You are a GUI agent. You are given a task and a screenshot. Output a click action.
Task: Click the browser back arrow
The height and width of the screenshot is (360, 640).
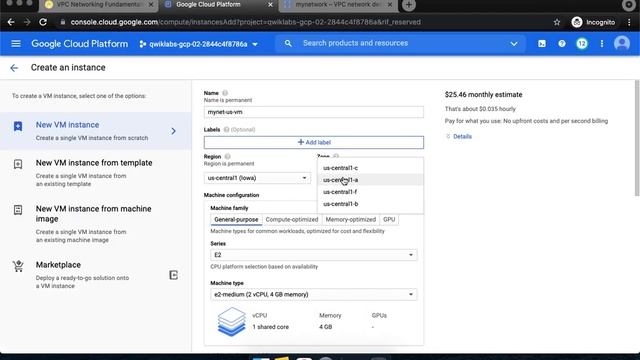(11, 22)
